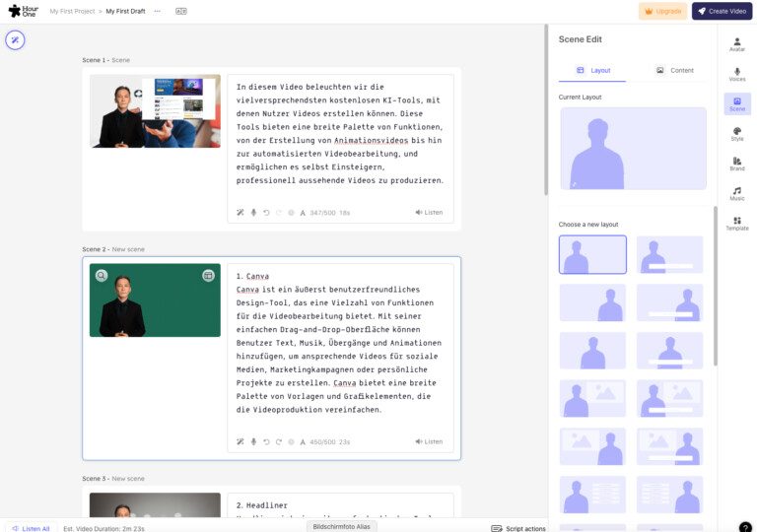Select the Scene 1 preview thumbnail
This screenshot has height=532, width=757.
(155, 111)
